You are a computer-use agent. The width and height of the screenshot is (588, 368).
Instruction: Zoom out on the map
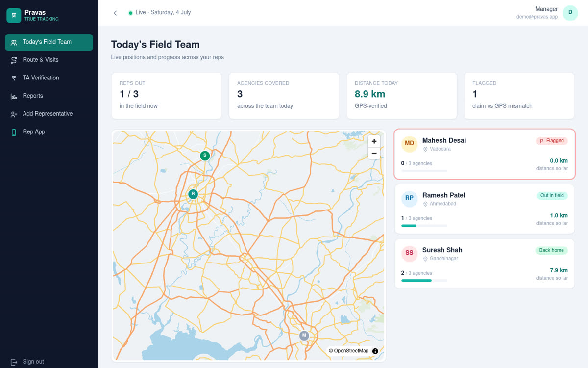(x=374, y=154)
